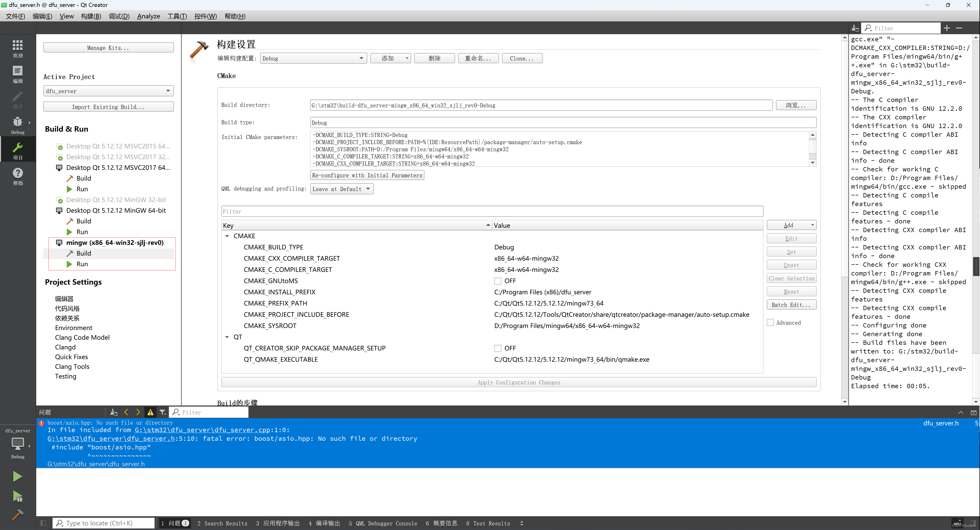Sort the table by Key column header
This screenshot has width=980, height=530.
pyautogui.click(x=357, y=225)
